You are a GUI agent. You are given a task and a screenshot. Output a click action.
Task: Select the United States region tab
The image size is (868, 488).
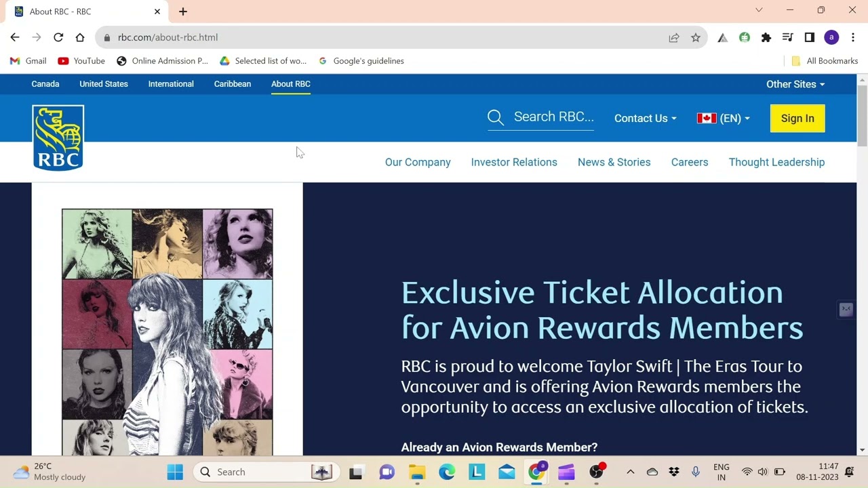104,84
